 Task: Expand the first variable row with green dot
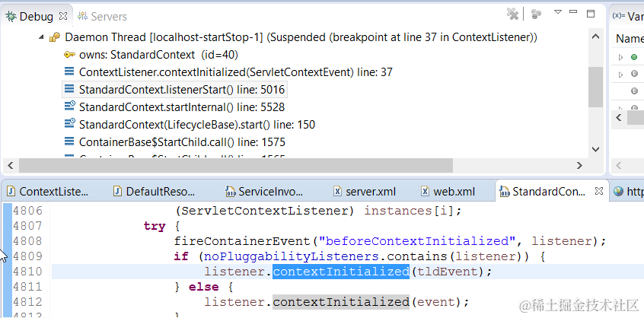620,58
